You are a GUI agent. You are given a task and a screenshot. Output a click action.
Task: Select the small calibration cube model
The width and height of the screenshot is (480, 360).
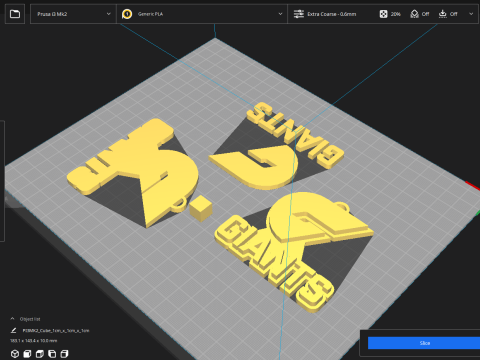pos(201,209)
